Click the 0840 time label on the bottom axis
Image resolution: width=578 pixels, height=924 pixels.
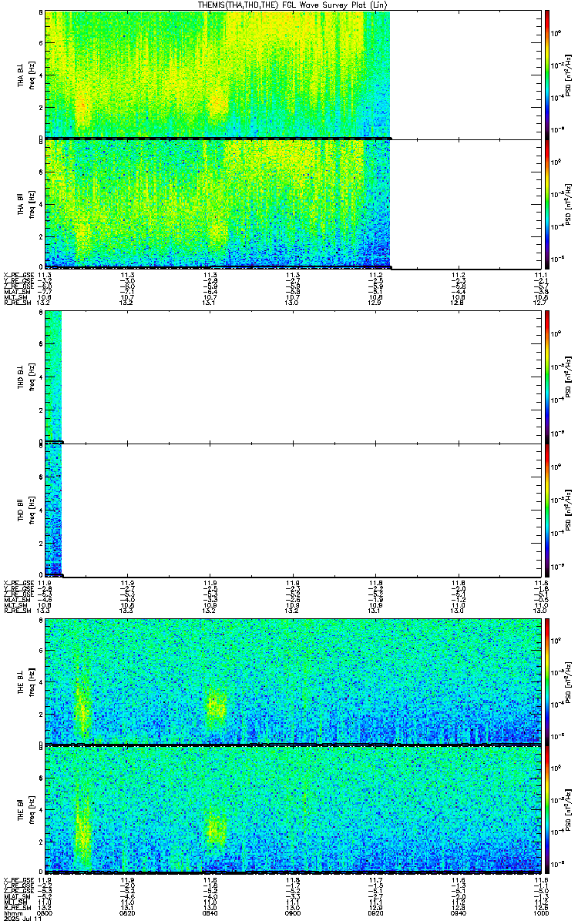210,912
